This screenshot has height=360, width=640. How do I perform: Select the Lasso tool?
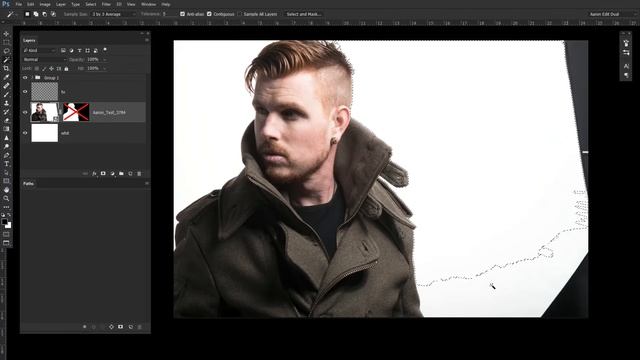[x=6, y=51]
